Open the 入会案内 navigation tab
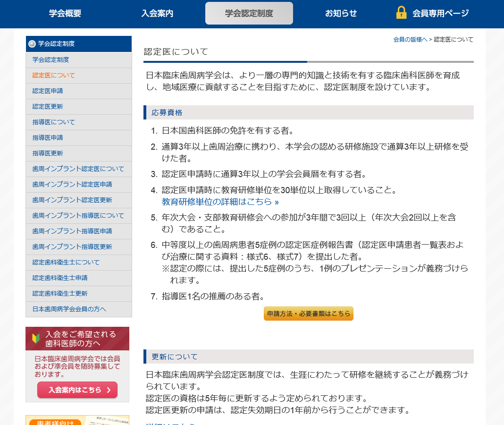The width and height of the screenshot is (504, 425). point(157,13)
